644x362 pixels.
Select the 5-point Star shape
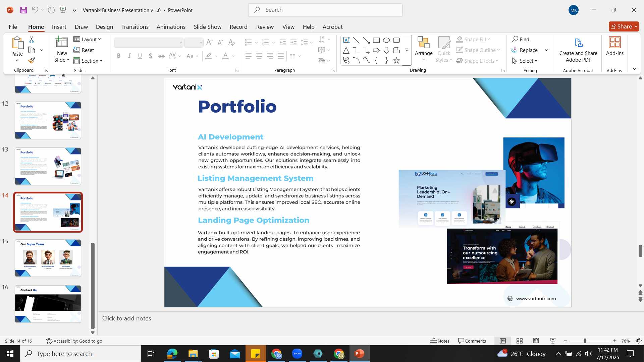pos(396,60)
